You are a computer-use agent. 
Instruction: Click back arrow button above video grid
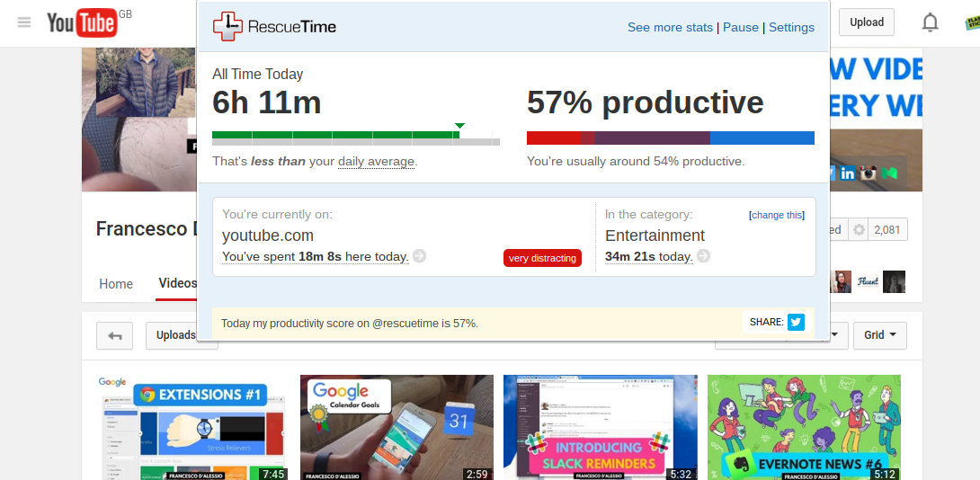pos(114,335)
